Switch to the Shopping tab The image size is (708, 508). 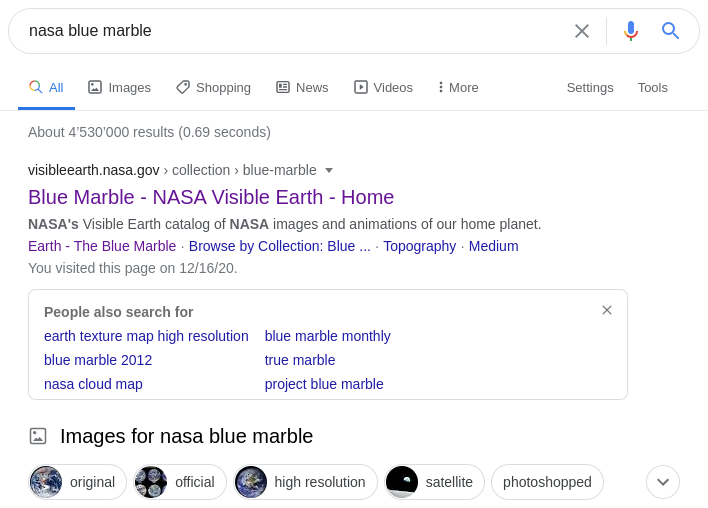tap(213, 88)
